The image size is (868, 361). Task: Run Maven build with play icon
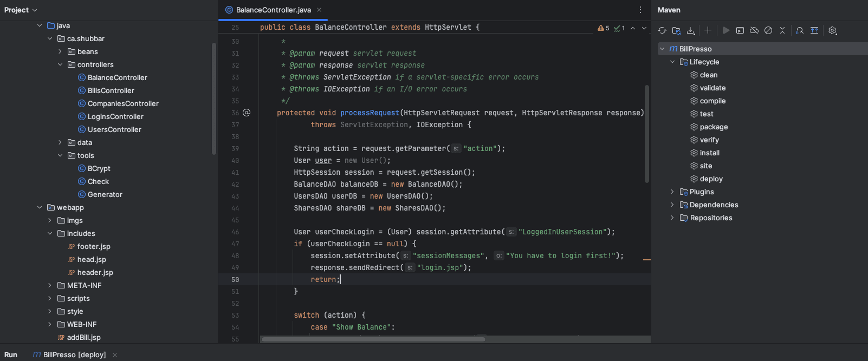(x=726, y=30)
